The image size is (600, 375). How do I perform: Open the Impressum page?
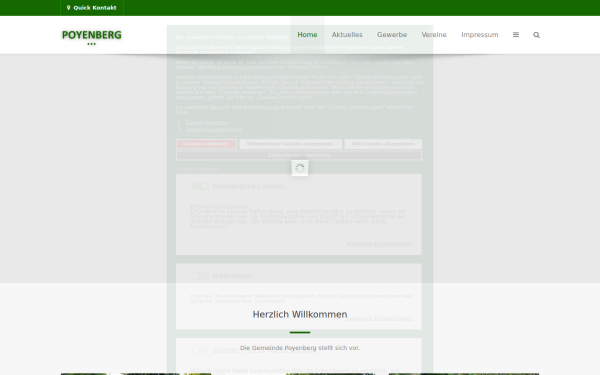coord(479,35)
